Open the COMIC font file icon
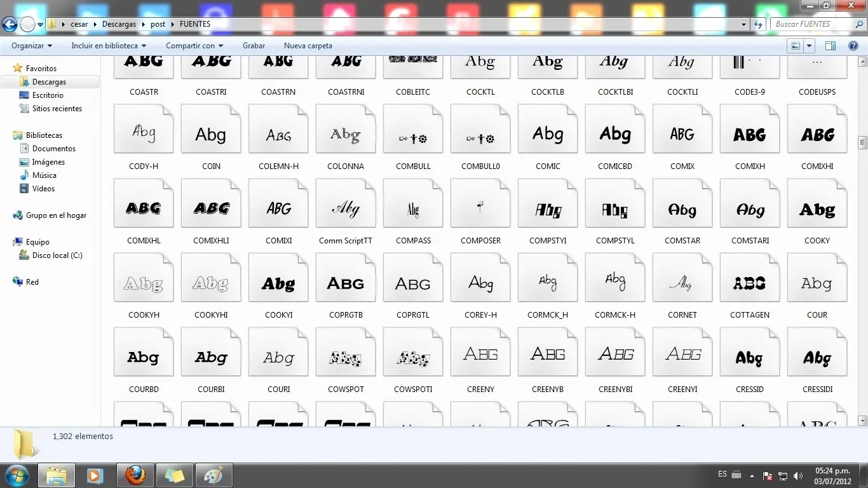This screenshot has height=488, width=868. click(x=548, y=129)
